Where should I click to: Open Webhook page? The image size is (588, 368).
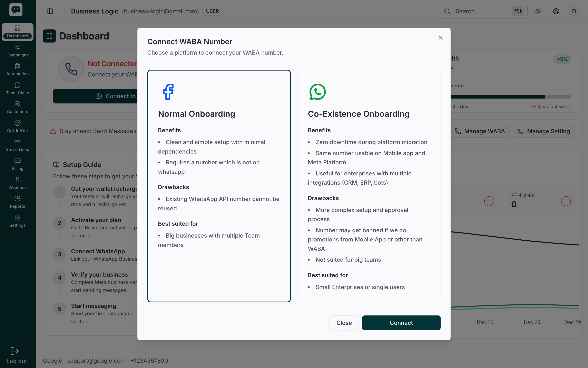click(18, 183)
